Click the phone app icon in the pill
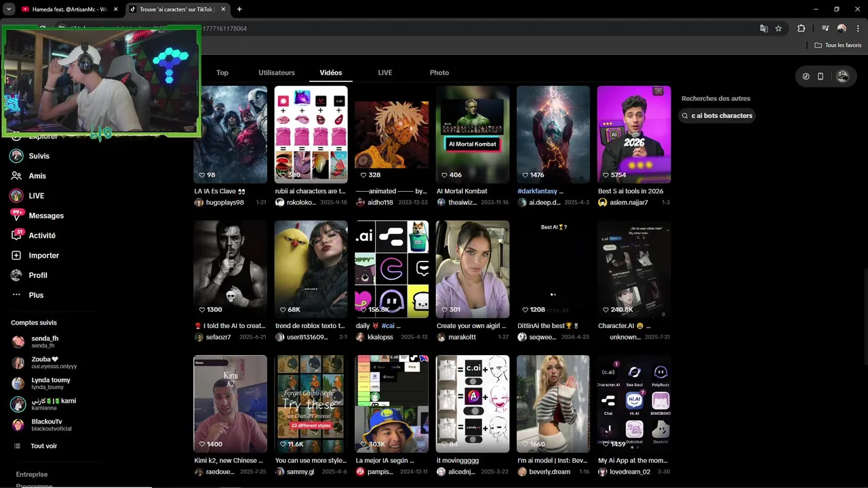868x488 pixels. [x=821, y=77]
